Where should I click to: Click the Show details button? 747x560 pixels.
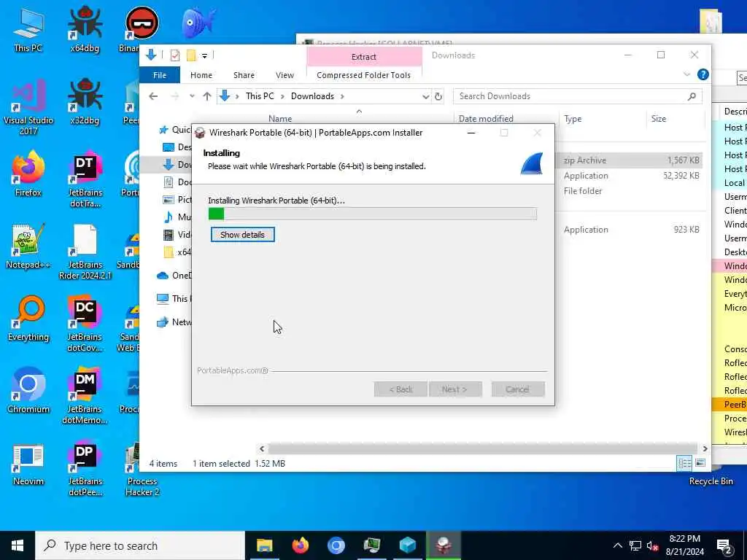click(x=242, y=234)
